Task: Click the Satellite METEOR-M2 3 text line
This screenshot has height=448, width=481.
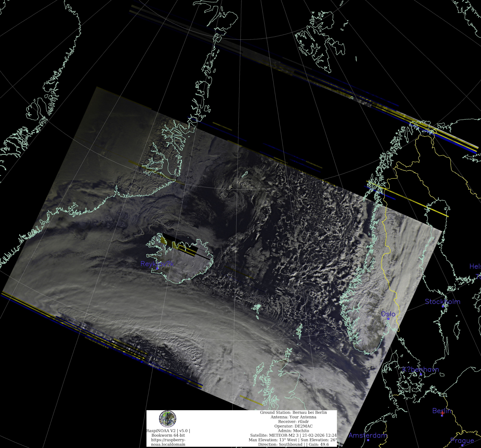Action: point(293,435)
